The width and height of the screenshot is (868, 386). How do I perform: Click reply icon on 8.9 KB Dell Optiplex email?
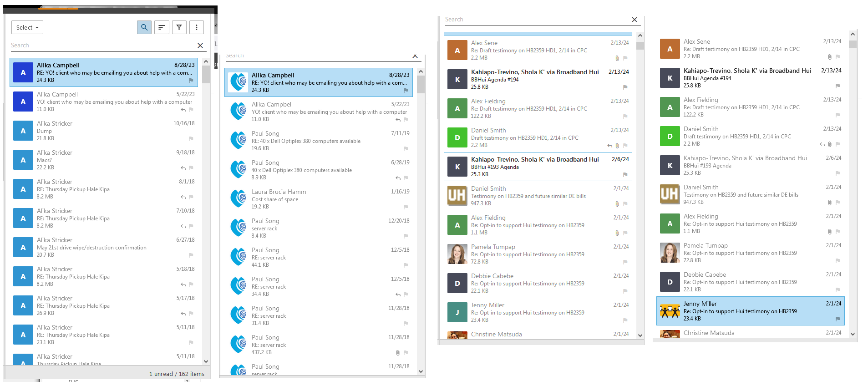click(x=398, y=178)
